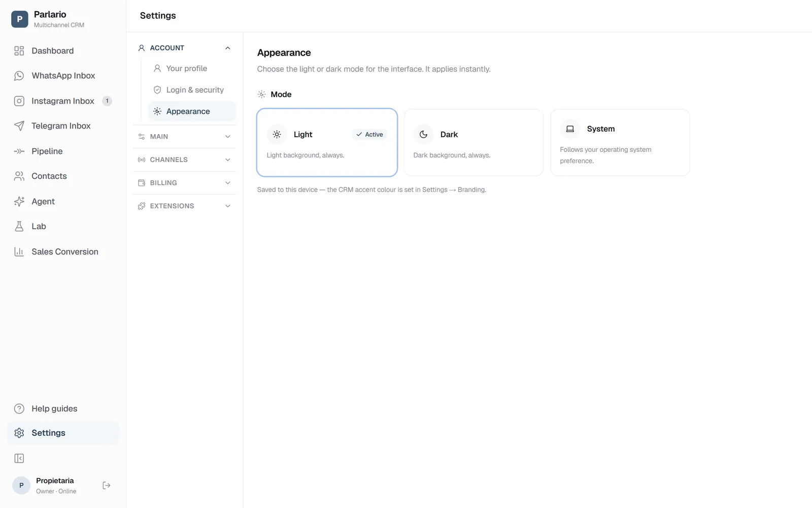Click the Lab flask icon
This screenshot has height=508, width=812.
(19, 227)
